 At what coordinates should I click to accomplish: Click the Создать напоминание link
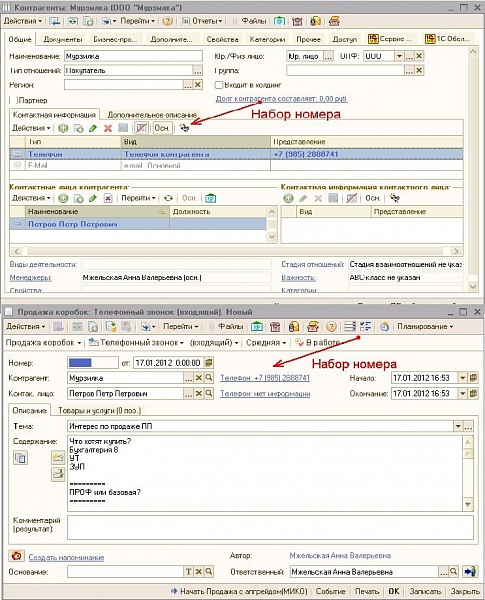(66, 558)
